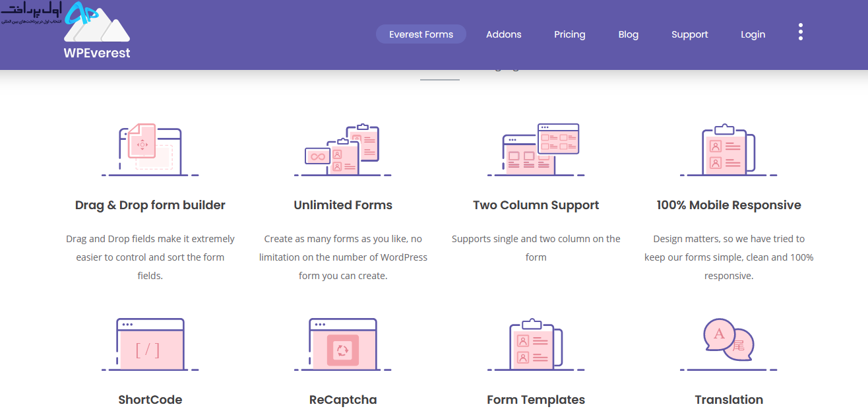Click the Form Templates clipboard icon
The width and height of the screenshot is (868, 419).
[x=536, y=344]
